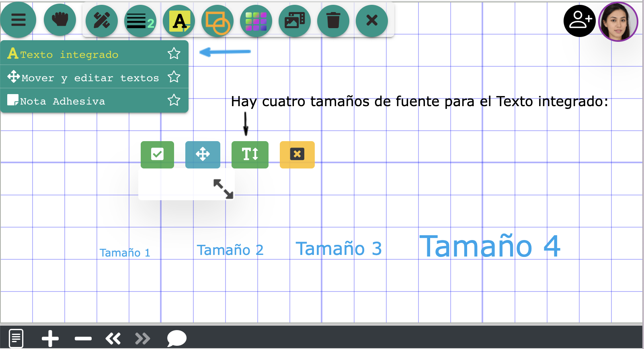Viewport: 644px width, 349px height.
Task: Click the blue move text button
Action: point(203,154)
